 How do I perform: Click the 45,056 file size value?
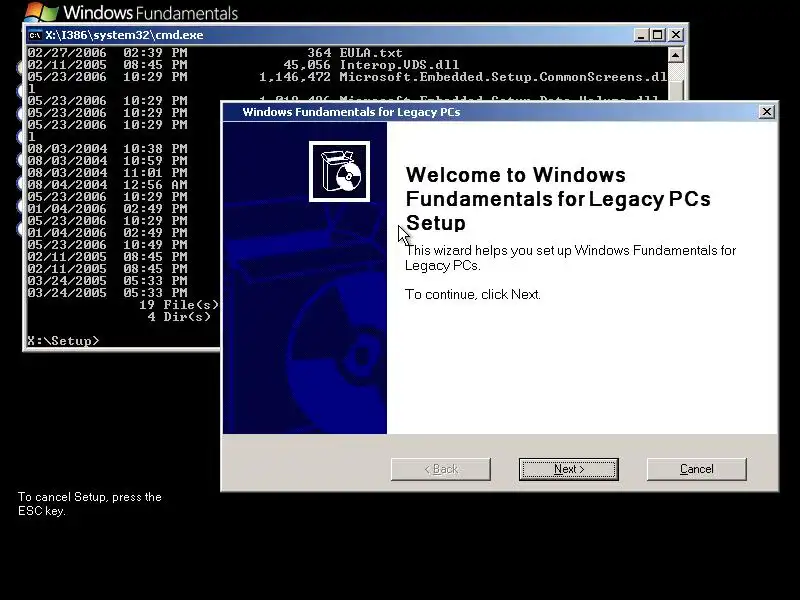coord(307,65)
